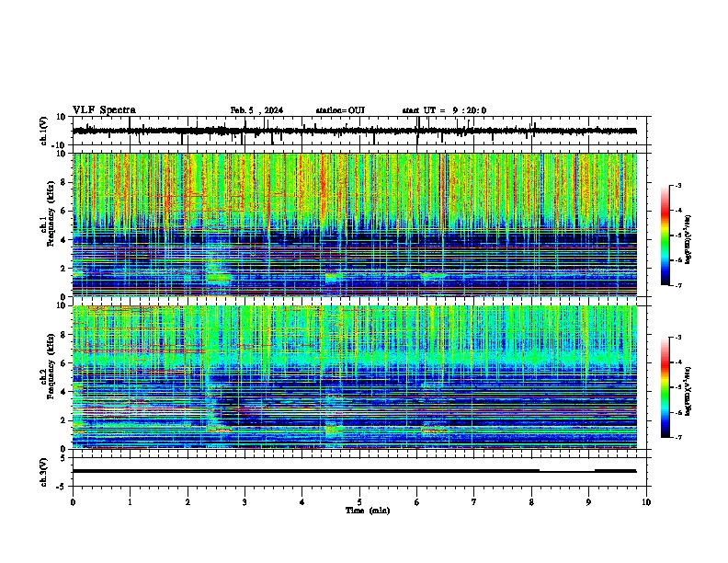The image size is (728, 563).
Task: Select the date text "Feb. 5 , 2024"
Action: [256, 110]
